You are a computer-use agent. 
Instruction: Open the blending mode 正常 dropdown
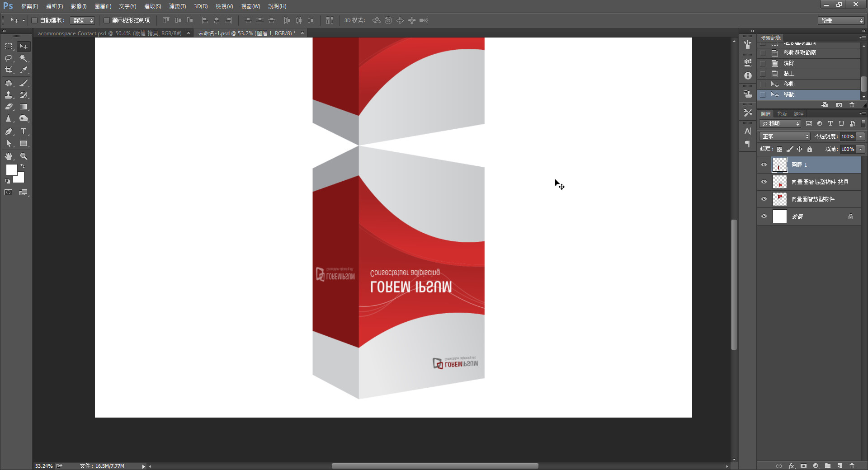tap(785, 136)
